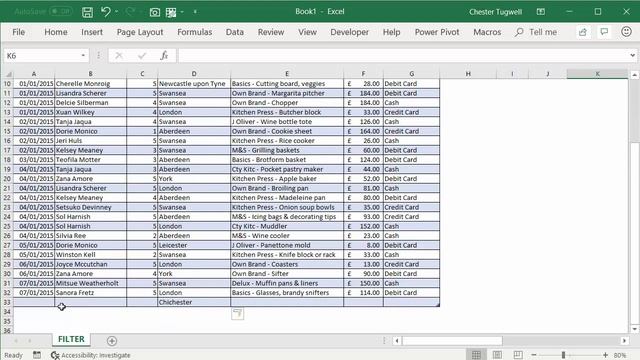
Task: Click the Paste Options icon below the table
Action: [x=238, y=314]
